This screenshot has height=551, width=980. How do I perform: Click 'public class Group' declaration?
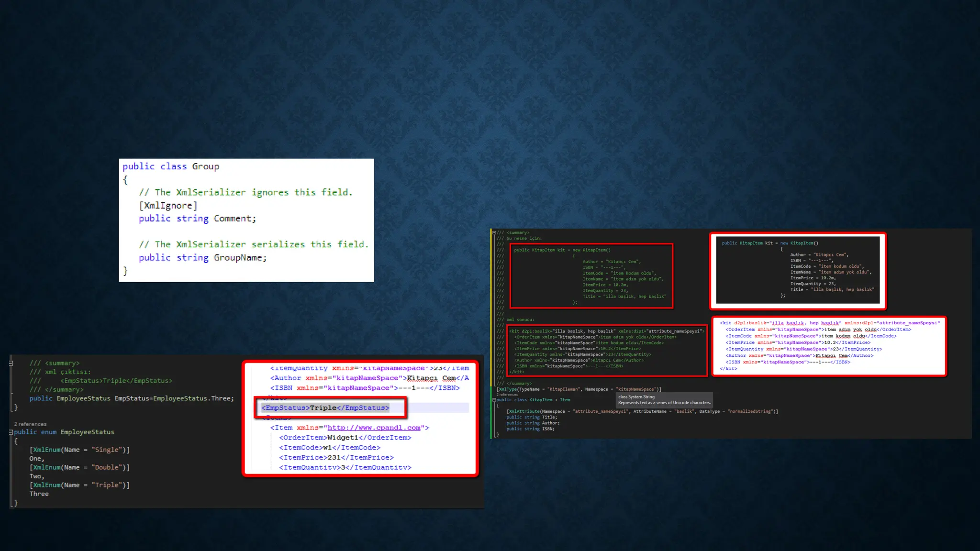pos(171,166)
